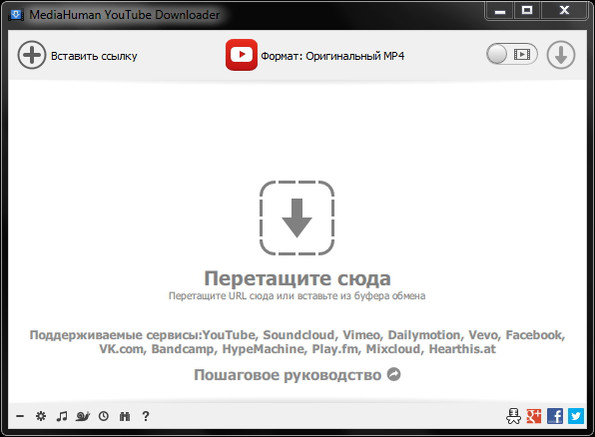Click the binoculars search icon
Viewport: 595px width, 437px height.
(x=124, y=416)
